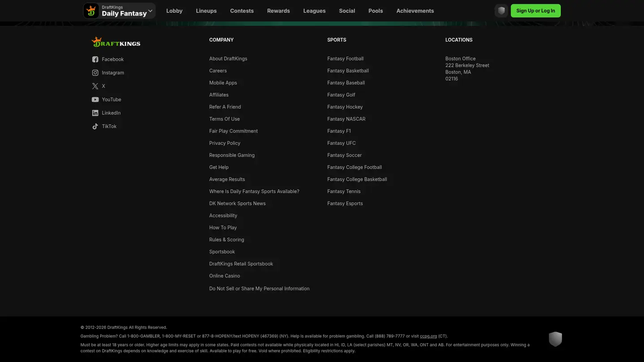Follow the ccpg.org link in the disclaimer
Viewport: 644px width, 362px height.
click(x=428, y=336)
